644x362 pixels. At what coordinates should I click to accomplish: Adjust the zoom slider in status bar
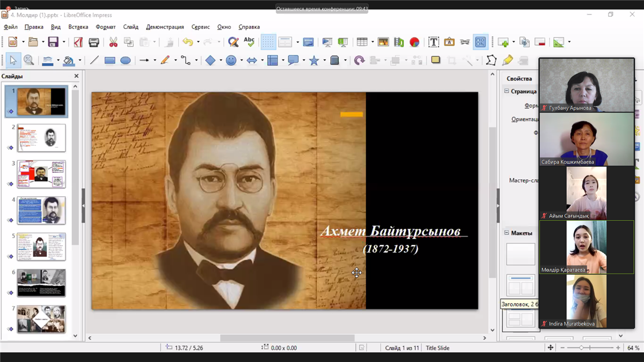click(581, 348)
